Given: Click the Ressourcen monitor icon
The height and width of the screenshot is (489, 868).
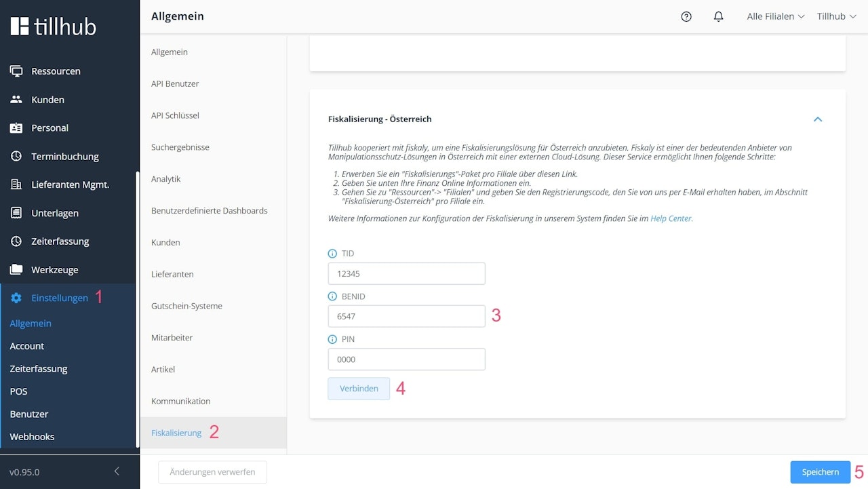Looking at the screenshot, I should [x=16, y=71].
